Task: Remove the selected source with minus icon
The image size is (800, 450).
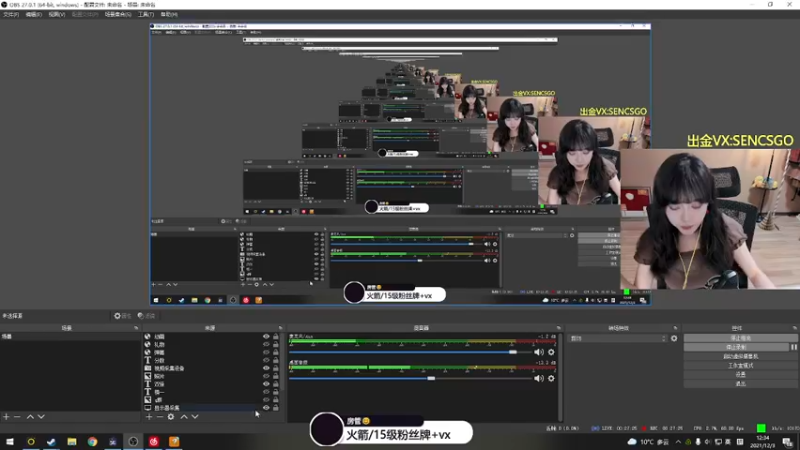Action: point(160,417)
